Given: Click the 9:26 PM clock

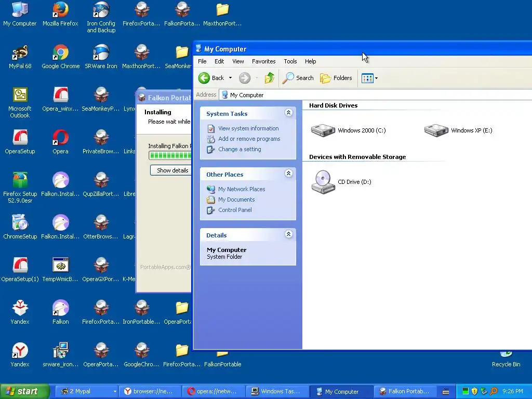Looking at the screenshot, I should [513, 392].
